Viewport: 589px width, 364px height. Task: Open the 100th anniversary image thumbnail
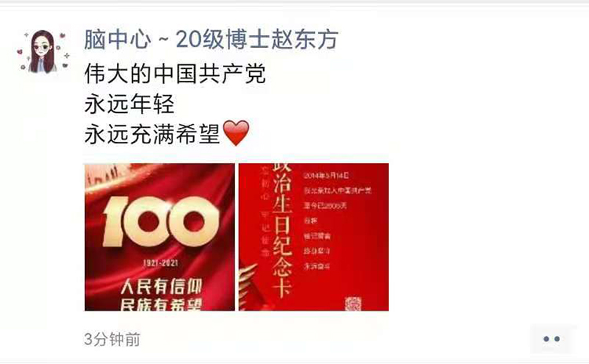[x=159, y=237]
